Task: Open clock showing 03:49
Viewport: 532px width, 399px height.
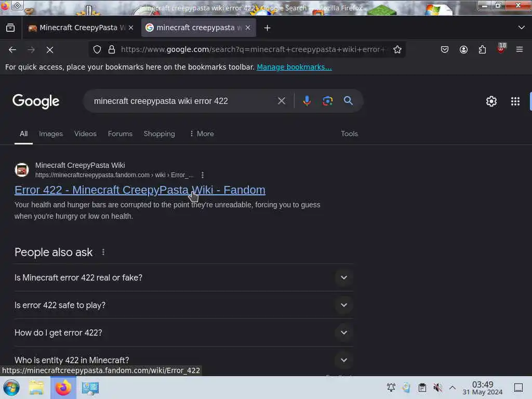Action: [483, 388]
